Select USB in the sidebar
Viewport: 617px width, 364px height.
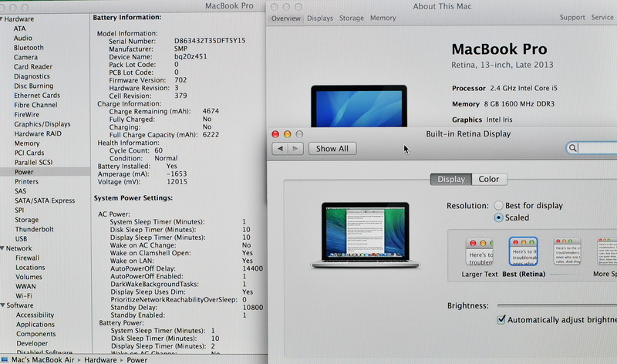click(21, 239)
